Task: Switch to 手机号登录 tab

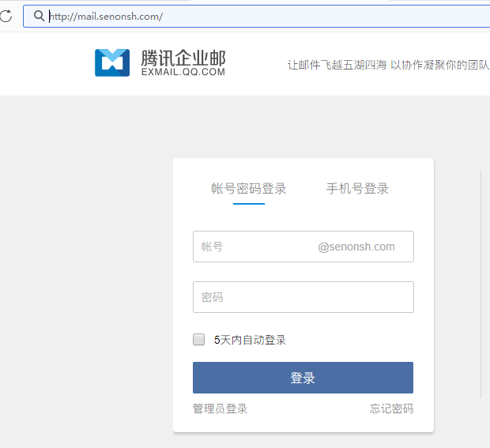Action: [x=357, y=189]
